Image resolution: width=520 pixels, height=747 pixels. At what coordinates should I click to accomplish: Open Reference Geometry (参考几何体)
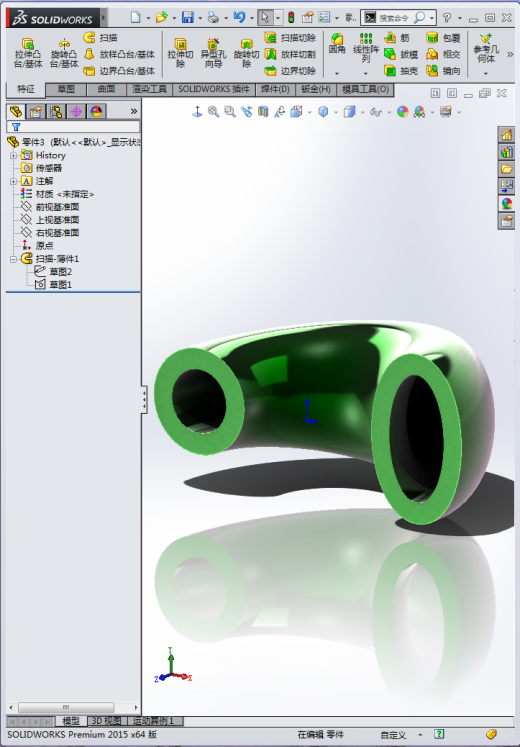point(486,49)
